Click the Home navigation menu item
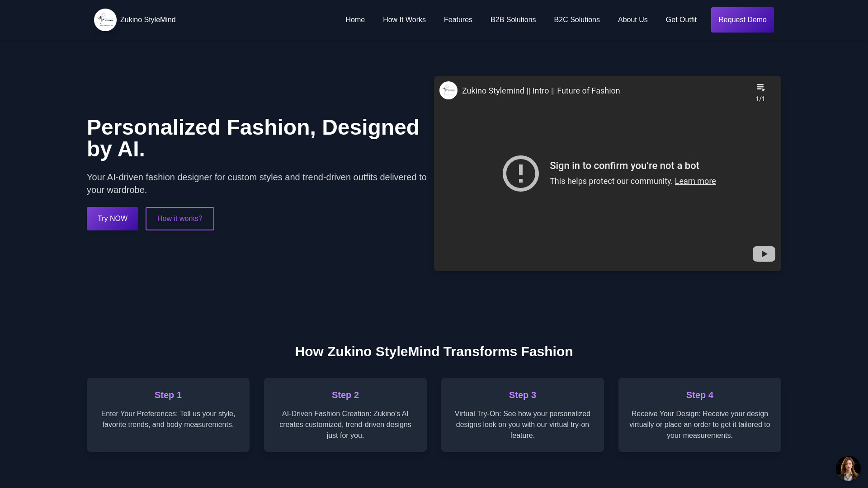Screen dimensions: 868x488 click(355, 20)
